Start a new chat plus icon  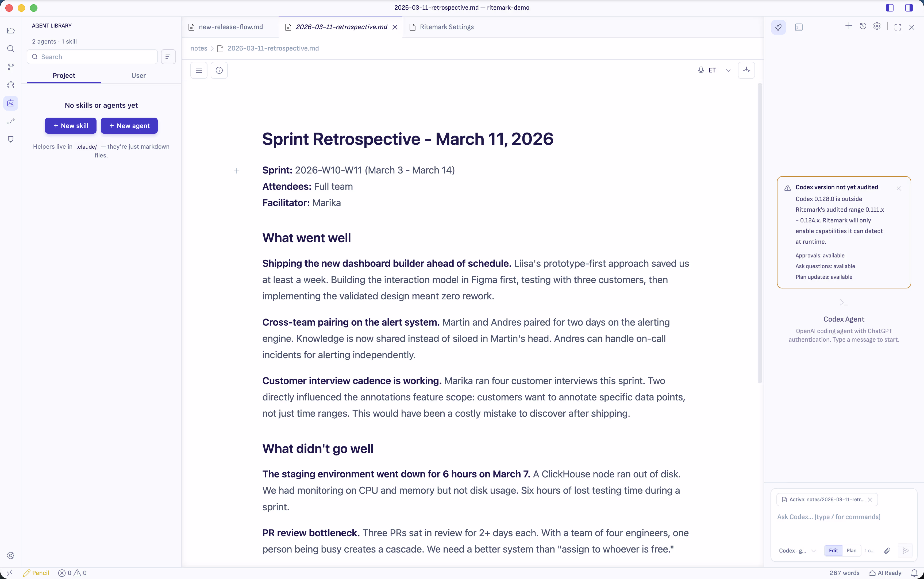pyautogui.click(x=849, y=26)
